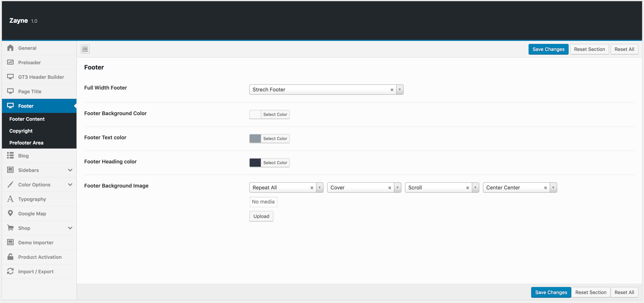
Task: Click the Color Options brush icon
Action: tap(10, 185)
